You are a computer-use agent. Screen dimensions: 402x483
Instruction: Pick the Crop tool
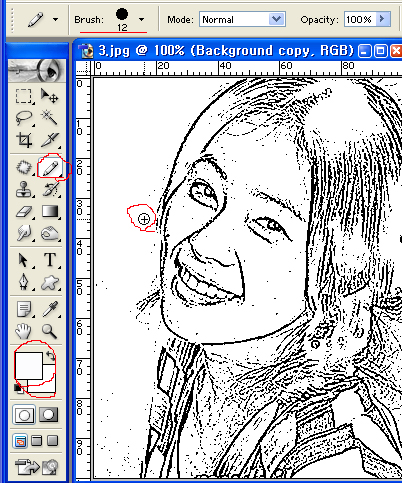pos(24,140)
